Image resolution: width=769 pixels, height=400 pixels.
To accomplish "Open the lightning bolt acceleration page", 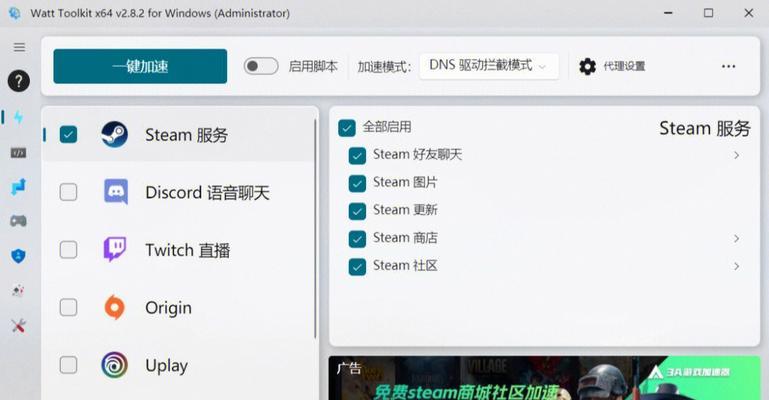I will (19, 117).
